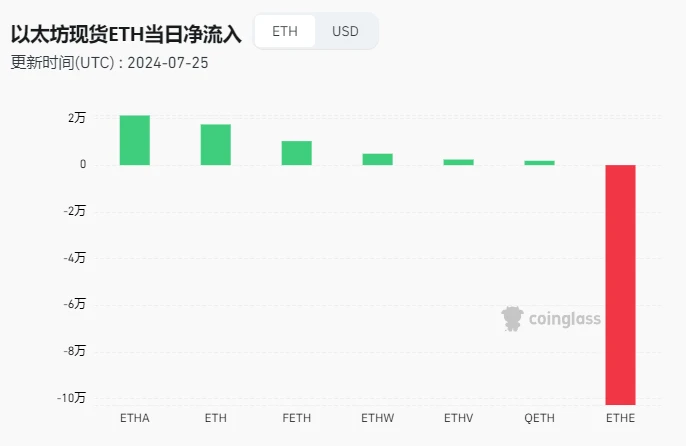
Task: Click the FETH x-axis label
Action: pyautogui.click(x=296, y=417)
